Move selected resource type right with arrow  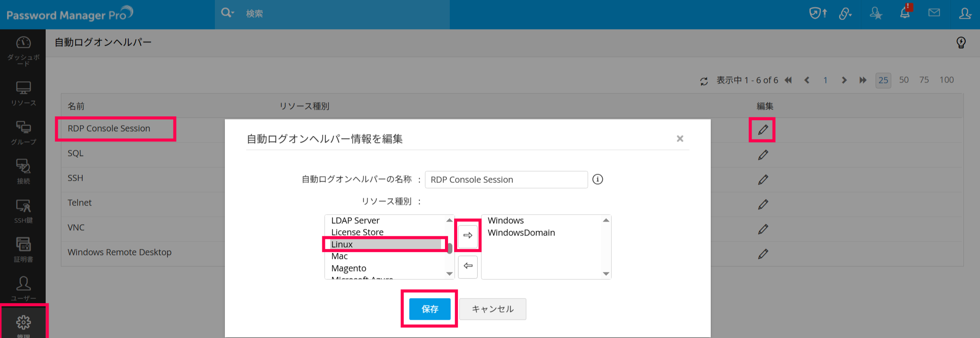click(468, 235)
